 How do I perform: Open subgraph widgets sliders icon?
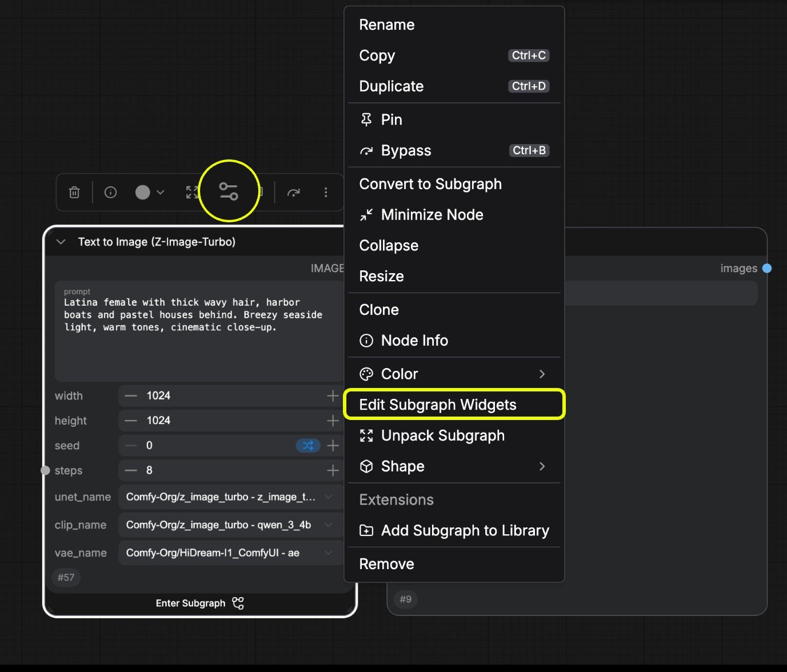[x=229, y=191]
